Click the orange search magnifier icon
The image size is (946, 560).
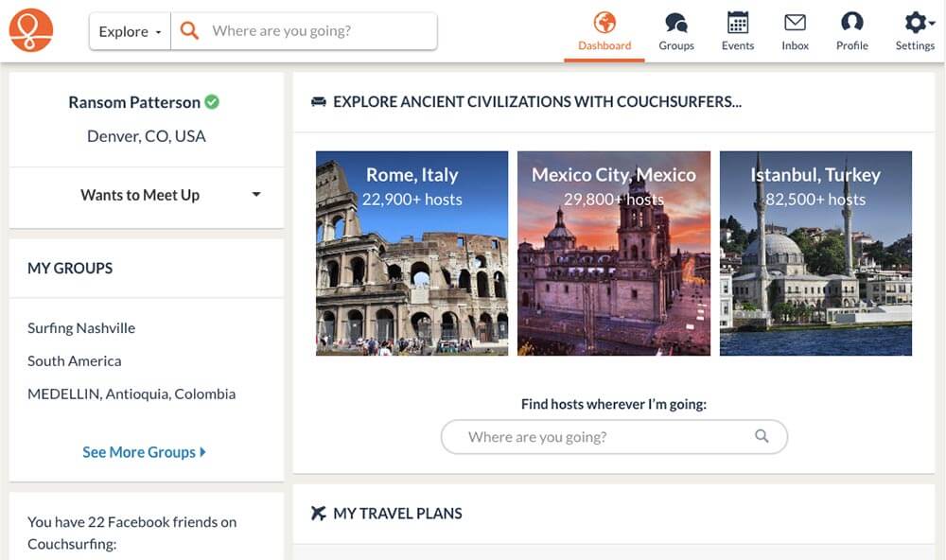(189, 31)
